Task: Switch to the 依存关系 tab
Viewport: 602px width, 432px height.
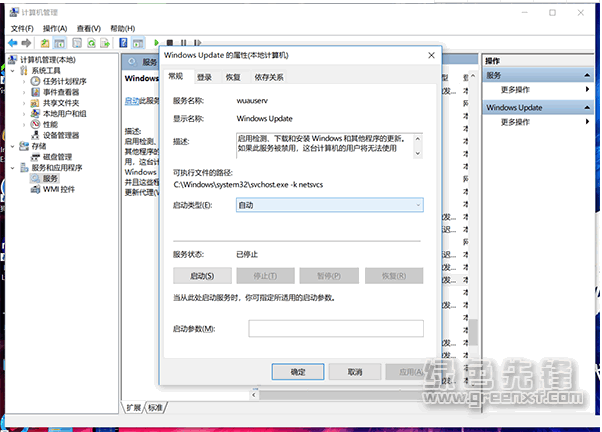Action: pos(269,77)
